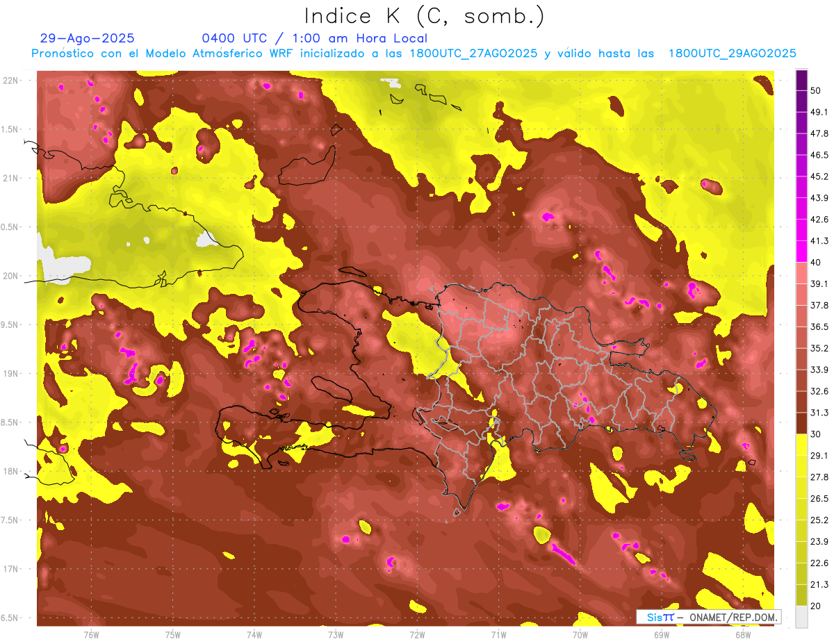Select the latitude label "7.5N"
Screen dimensions: 834x644
pyautogui.click(x=10, y=520)
